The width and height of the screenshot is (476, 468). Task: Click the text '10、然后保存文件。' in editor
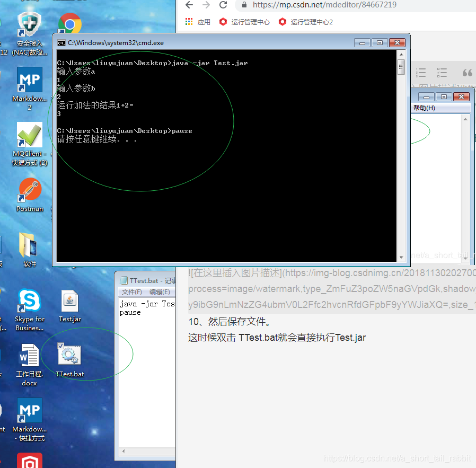(x=230, y=322)
